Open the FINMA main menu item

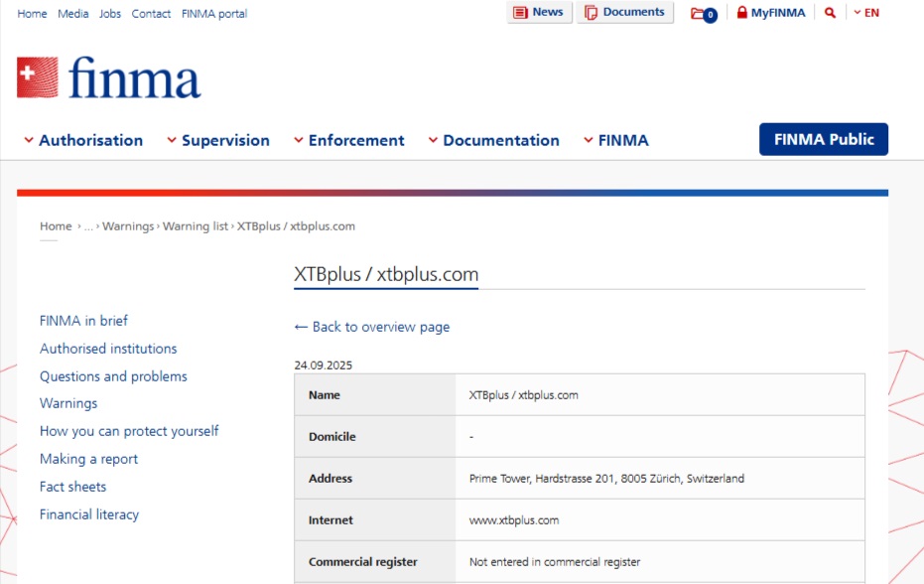[x=615, y=140]
